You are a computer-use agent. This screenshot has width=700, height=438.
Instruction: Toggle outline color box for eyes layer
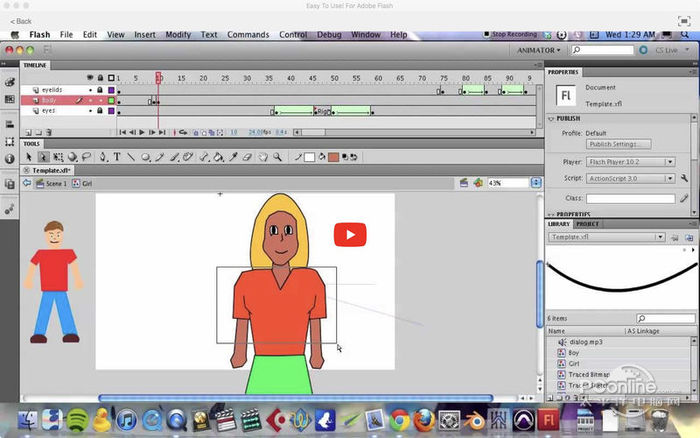(x=110, y=111)
